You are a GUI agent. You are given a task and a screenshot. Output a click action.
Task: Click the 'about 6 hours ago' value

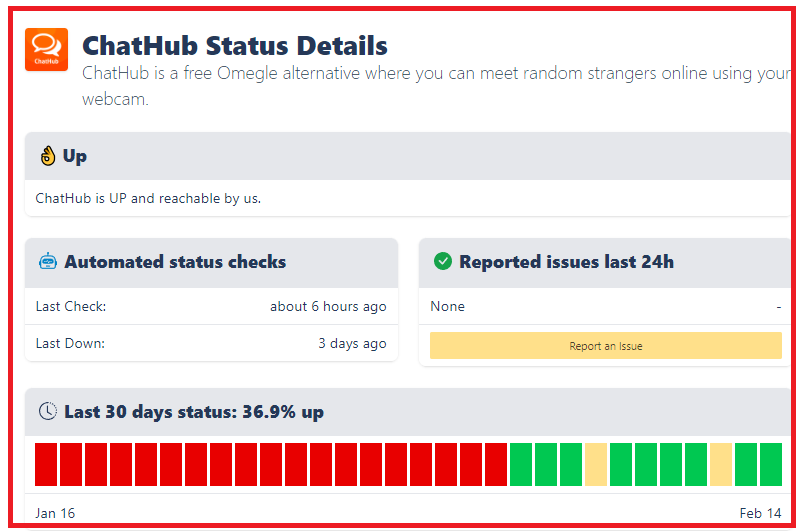pyautogui.click(x=328, y=307)
